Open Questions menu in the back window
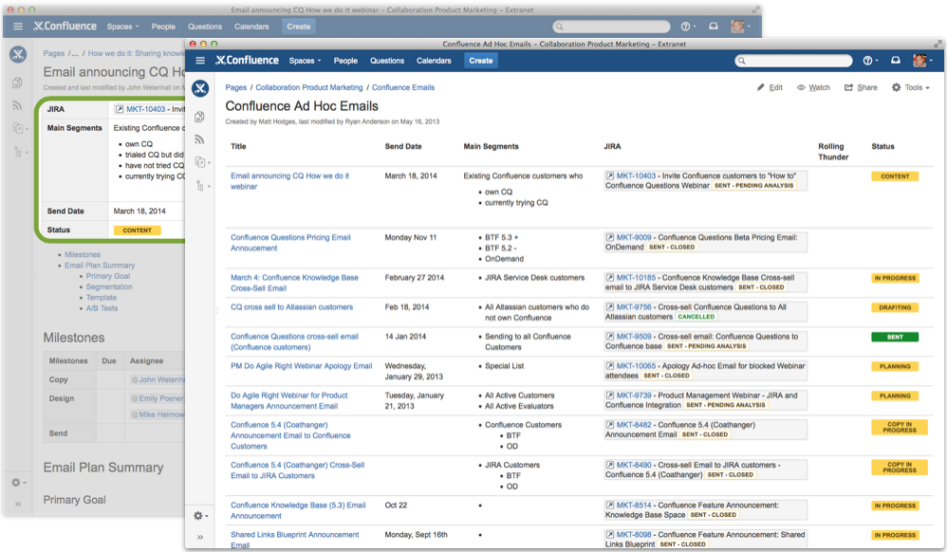The height and width of the screenshot is (552, 947). 205,27
